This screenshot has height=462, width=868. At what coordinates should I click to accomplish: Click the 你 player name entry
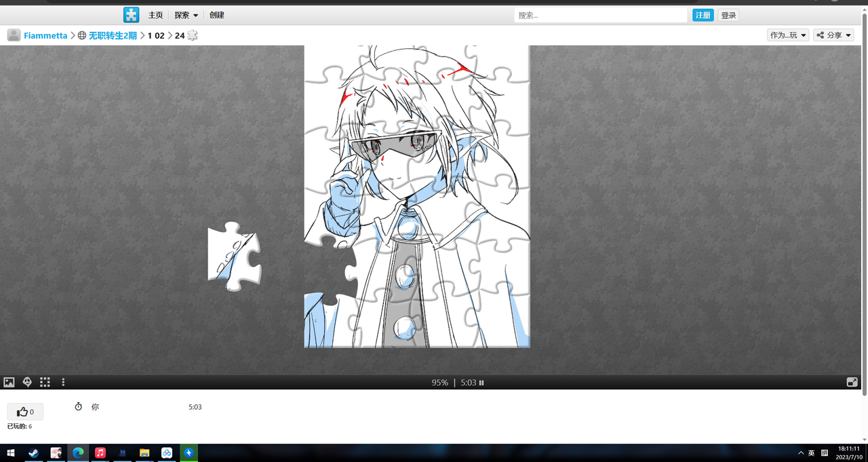(x=95, y=407)
